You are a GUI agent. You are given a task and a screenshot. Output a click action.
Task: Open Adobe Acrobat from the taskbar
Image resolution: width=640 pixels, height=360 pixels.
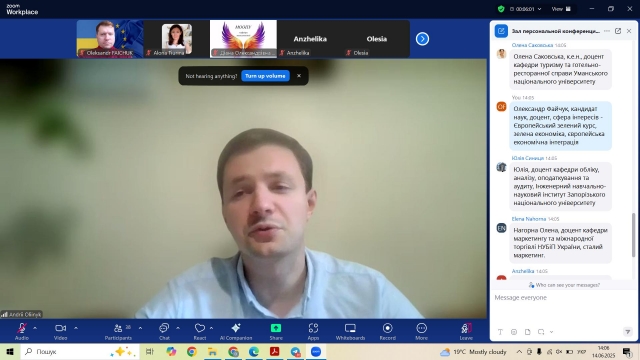tap(275, 351)
